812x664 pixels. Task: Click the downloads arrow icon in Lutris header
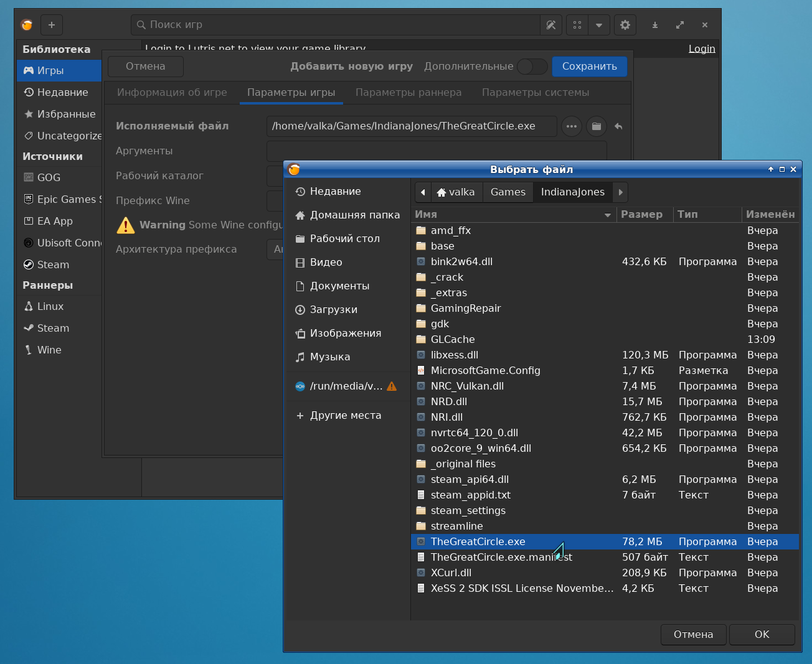655,25
